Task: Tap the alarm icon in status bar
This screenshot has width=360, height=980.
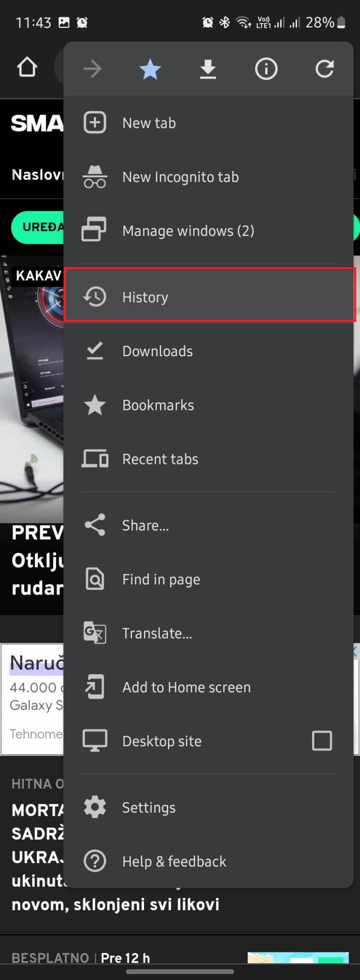Action: pos(208,22)
